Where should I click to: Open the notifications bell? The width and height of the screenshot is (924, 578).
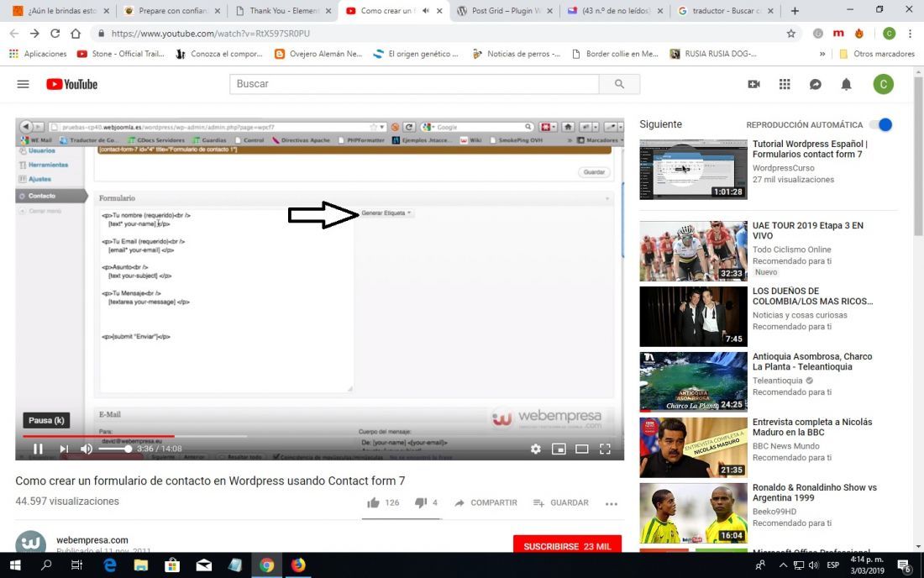[846, 84]
